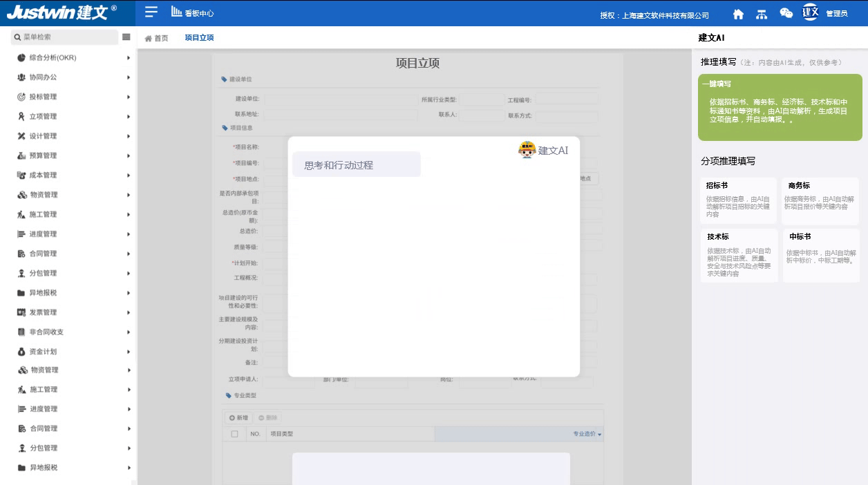Screen dimensions: 868x485
Task: Click the 建文AI robot mascot icon
Action: tap(527, 150)
